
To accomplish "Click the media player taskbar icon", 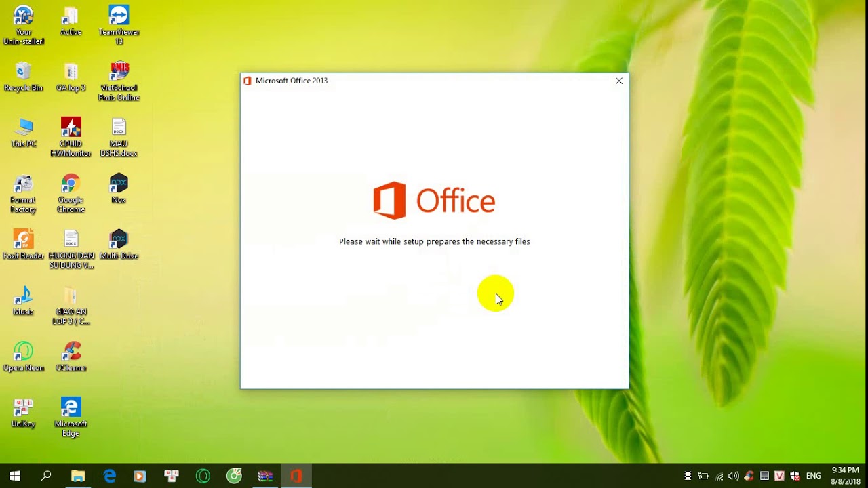I will coord(140,476).
